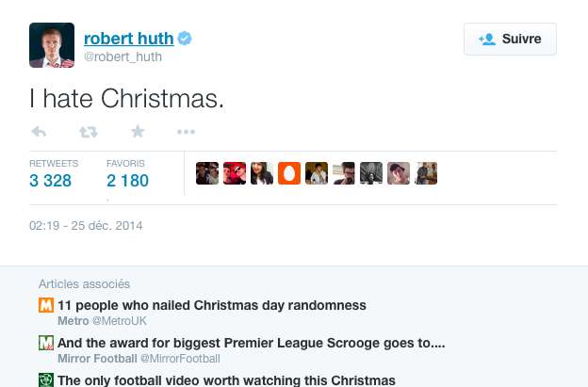Image resolution: width=588 pixels, height=387 pixels.
Task: Open the robert huth profile name link
Action: coord(128,39)
